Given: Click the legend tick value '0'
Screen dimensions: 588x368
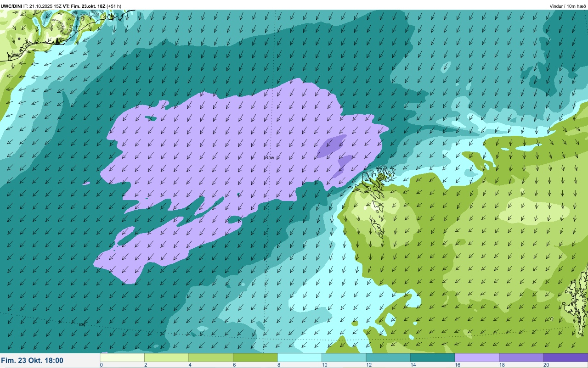Looking at the screenshot, I should click(101, 365).
